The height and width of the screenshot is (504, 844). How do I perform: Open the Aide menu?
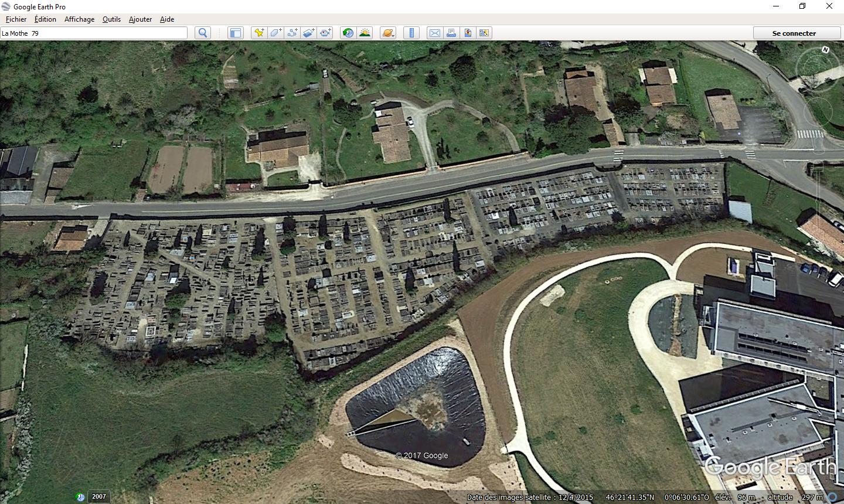(x=167, y=19)
